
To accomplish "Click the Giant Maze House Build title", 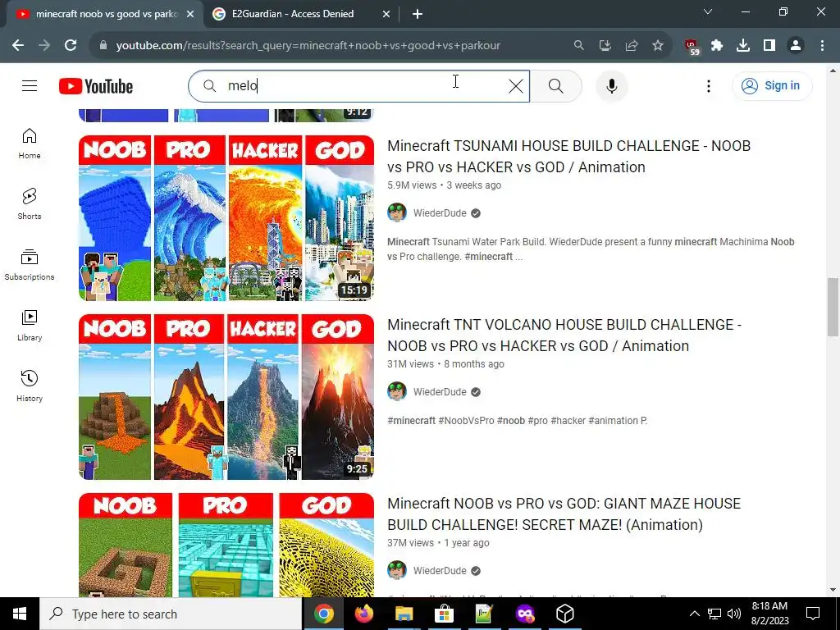I will coord(564,514).
